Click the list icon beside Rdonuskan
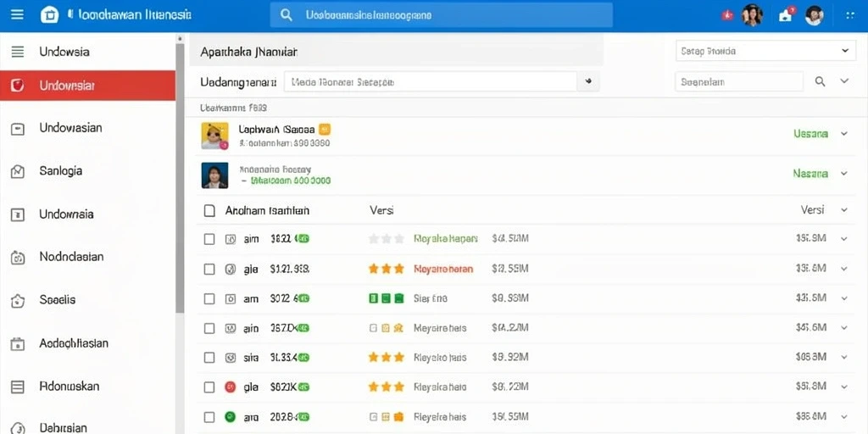 tap(18, 387)
